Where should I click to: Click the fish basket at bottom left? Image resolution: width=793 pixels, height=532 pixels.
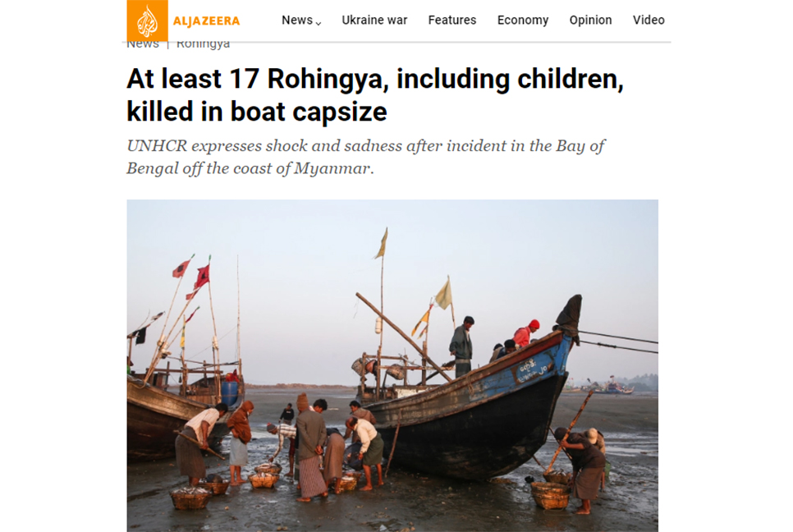[190, 498]
